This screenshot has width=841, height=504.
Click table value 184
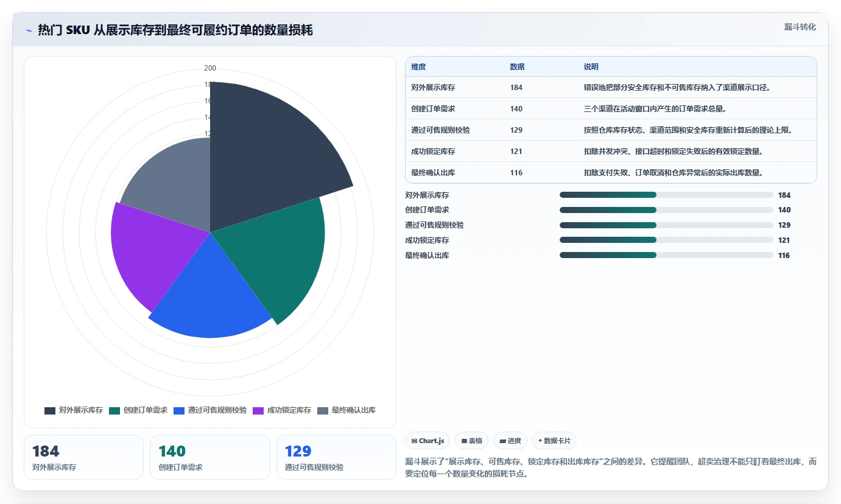point(516,88)
